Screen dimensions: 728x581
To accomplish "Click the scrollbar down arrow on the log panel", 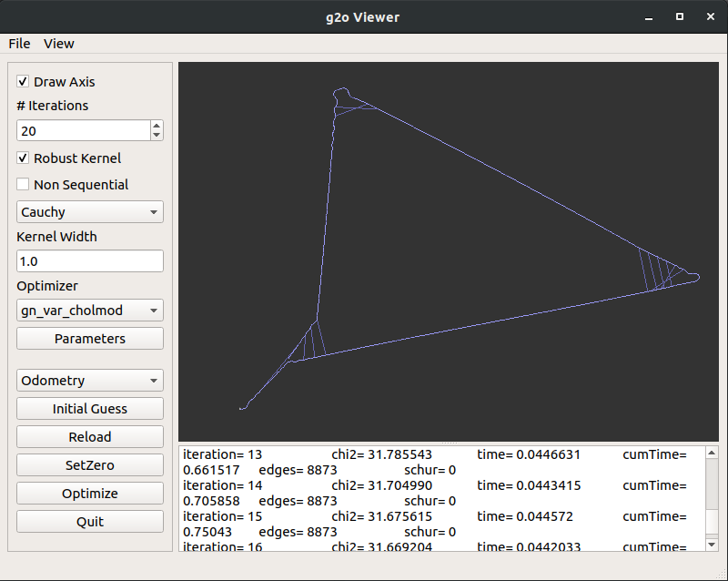I will click(713, 544).
